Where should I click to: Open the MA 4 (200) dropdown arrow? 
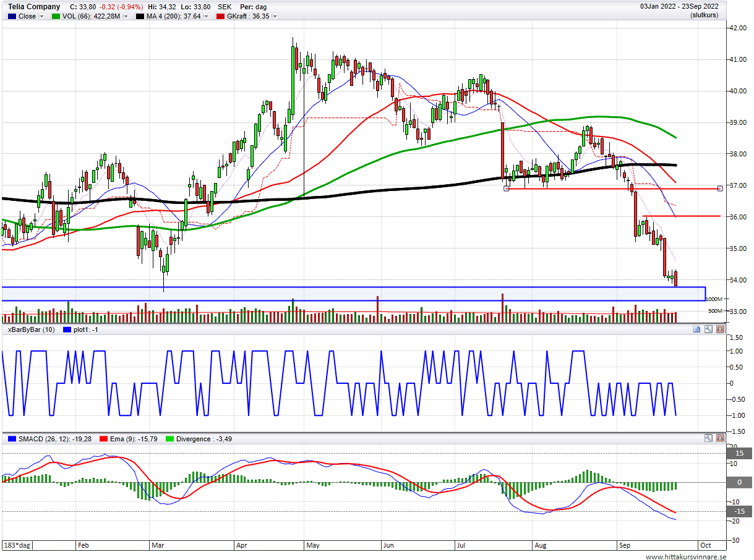(207, 17)
